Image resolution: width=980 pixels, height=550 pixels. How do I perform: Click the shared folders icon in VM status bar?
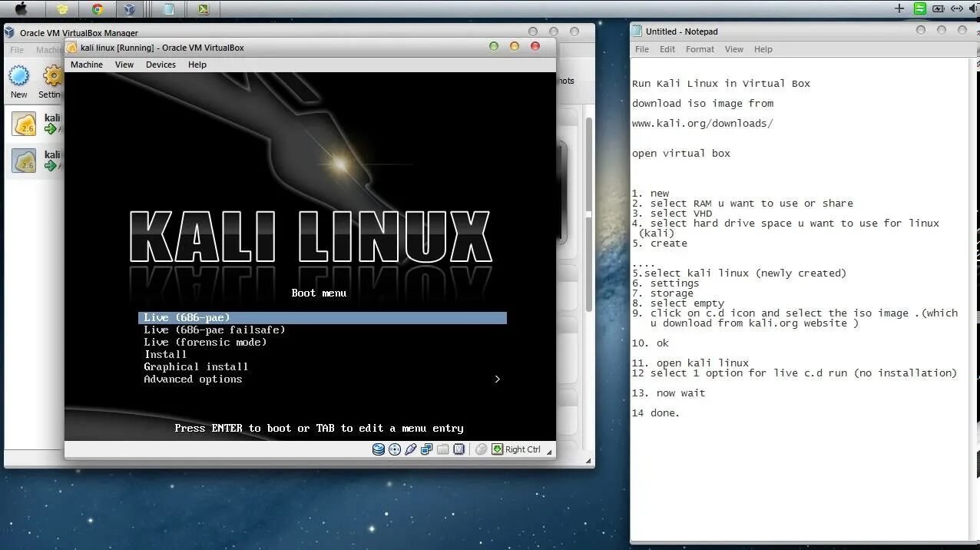443,449
